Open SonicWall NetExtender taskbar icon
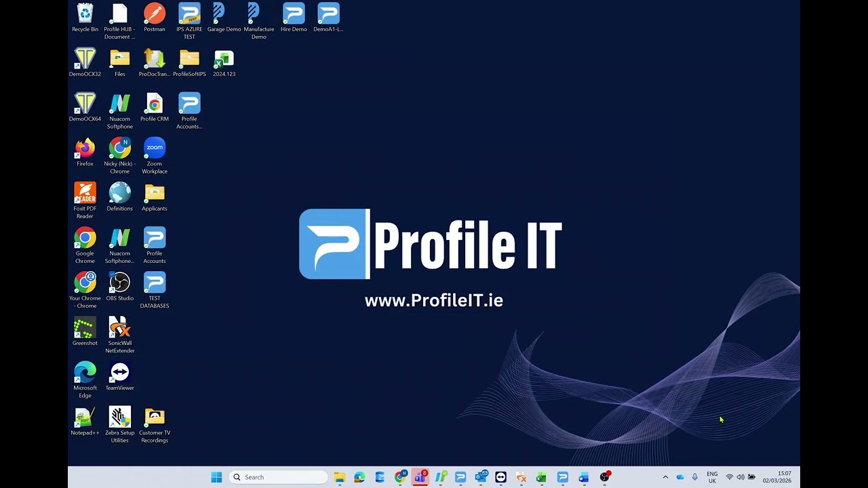 521,477
